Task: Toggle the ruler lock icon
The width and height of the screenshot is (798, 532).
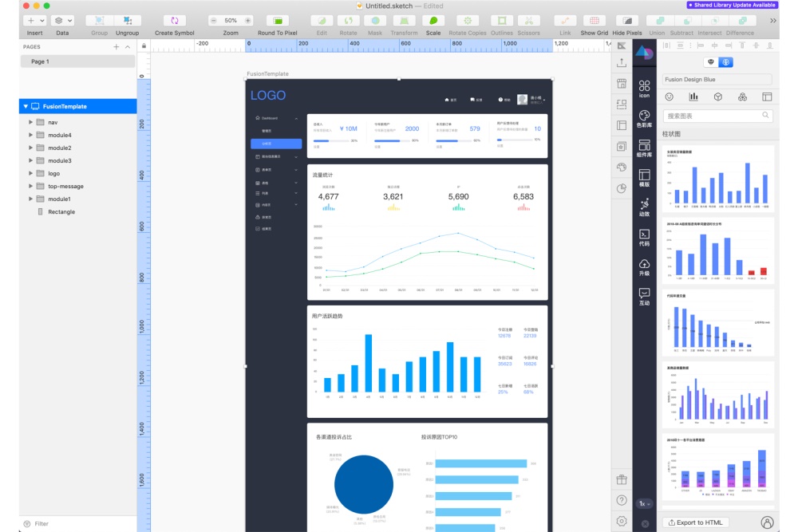Action: (x=144, y=45)
